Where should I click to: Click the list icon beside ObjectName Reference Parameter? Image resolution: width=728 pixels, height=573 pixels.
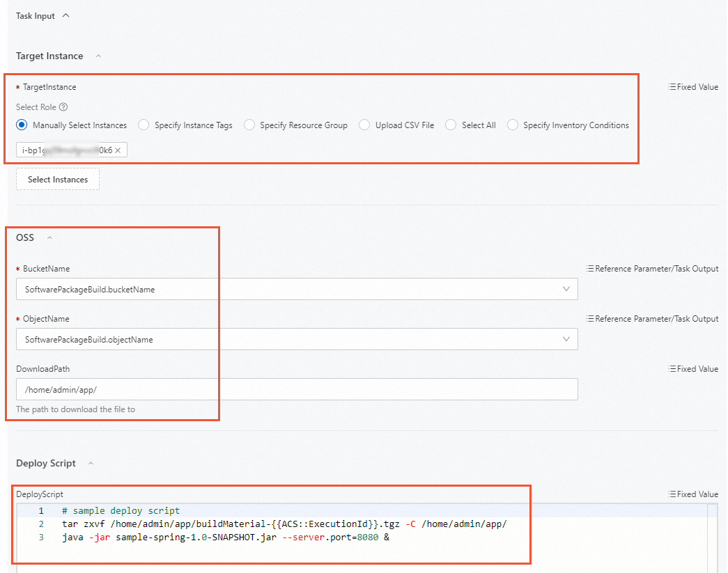pyautogui.click(x=590, y=319)
